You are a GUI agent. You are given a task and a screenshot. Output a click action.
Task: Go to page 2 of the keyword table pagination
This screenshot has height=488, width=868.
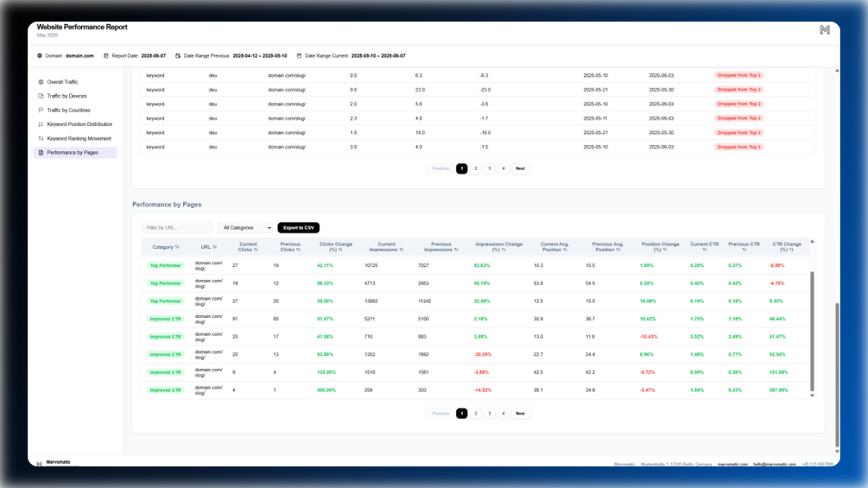click(476, 168)
